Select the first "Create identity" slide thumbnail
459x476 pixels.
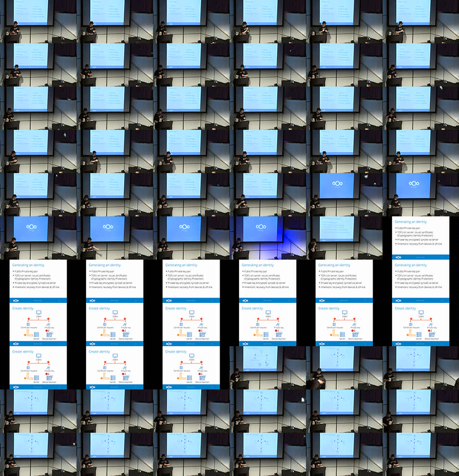tap(38, 325)
